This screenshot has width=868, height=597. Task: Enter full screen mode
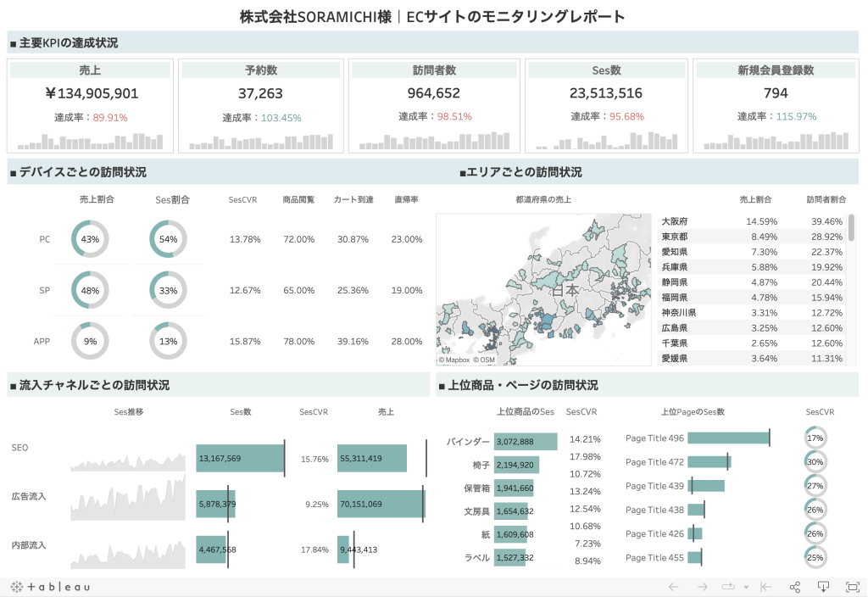pos(852,587)
